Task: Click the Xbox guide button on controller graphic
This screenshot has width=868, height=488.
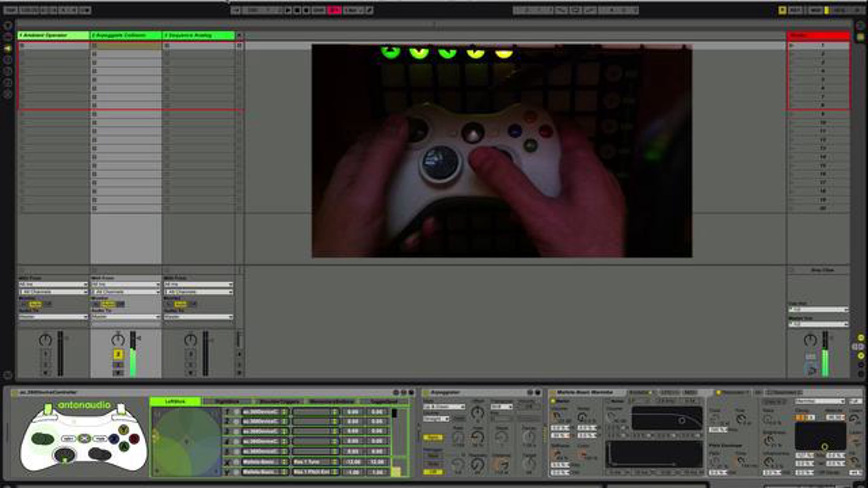Action: (84, 438)
